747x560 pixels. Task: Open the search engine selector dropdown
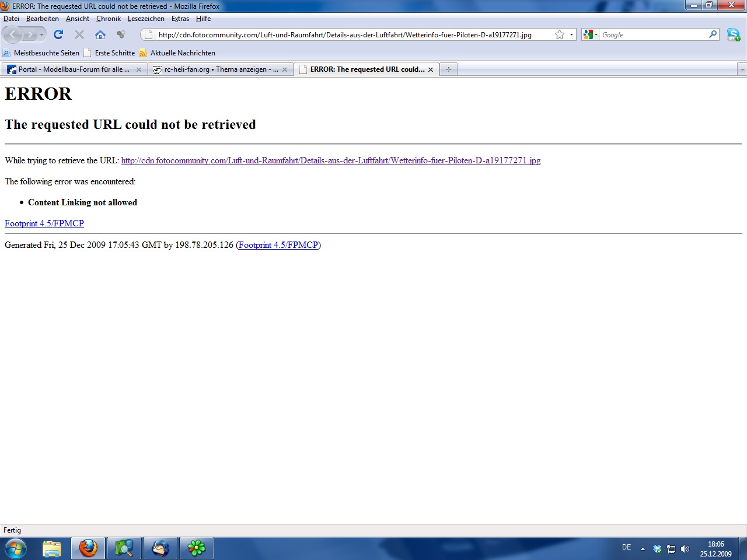[x=591, y=35]
